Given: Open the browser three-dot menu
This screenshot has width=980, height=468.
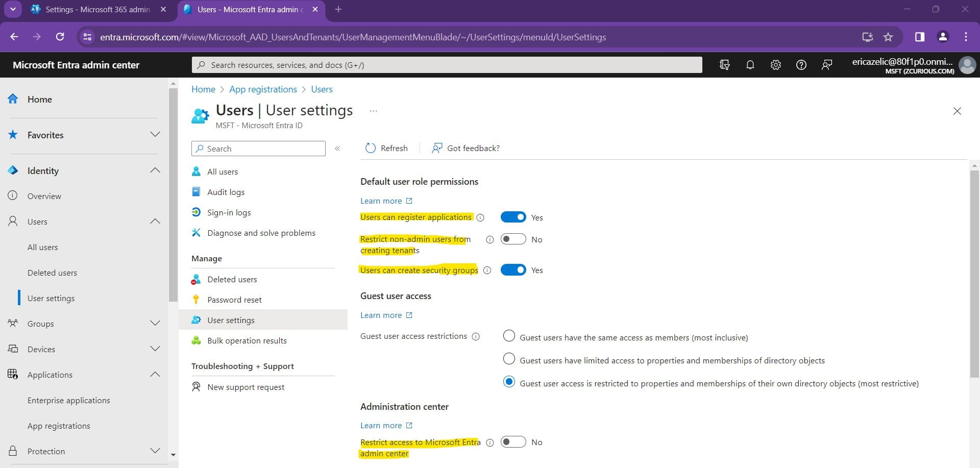Looking at the screenshot, I should tap(966, 37).
